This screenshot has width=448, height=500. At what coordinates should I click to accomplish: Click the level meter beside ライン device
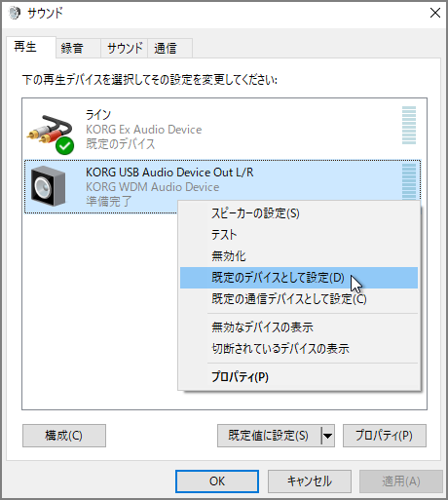click(x=409, y=126)
